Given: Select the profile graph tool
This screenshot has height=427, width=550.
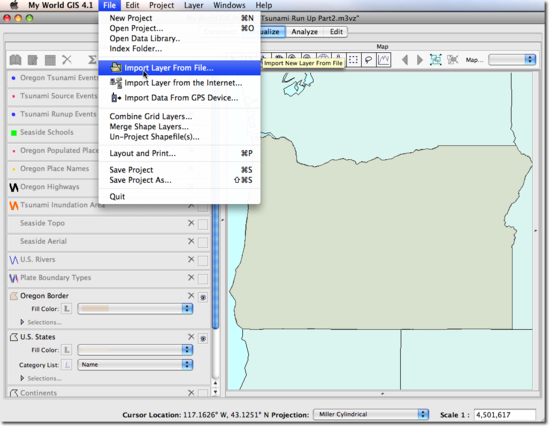Looking at the screenshot, I should pyautogui.click(x=383, y=60).
